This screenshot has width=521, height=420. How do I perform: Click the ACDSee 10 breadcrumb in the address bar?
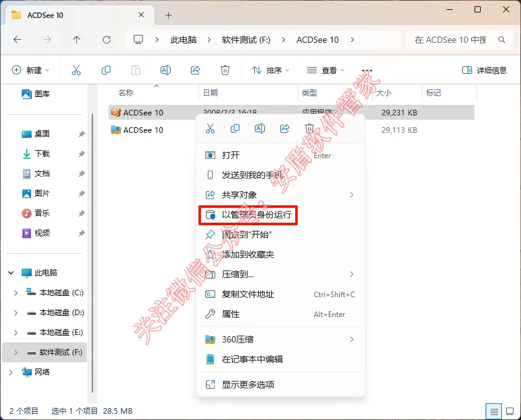pos(318,40)
